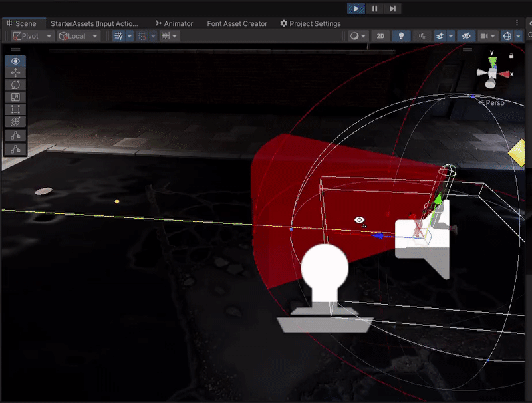The width and height of the screenshot is (532, 403).
Task: Pause the game with Pause button
Action: tap(374, 9)
